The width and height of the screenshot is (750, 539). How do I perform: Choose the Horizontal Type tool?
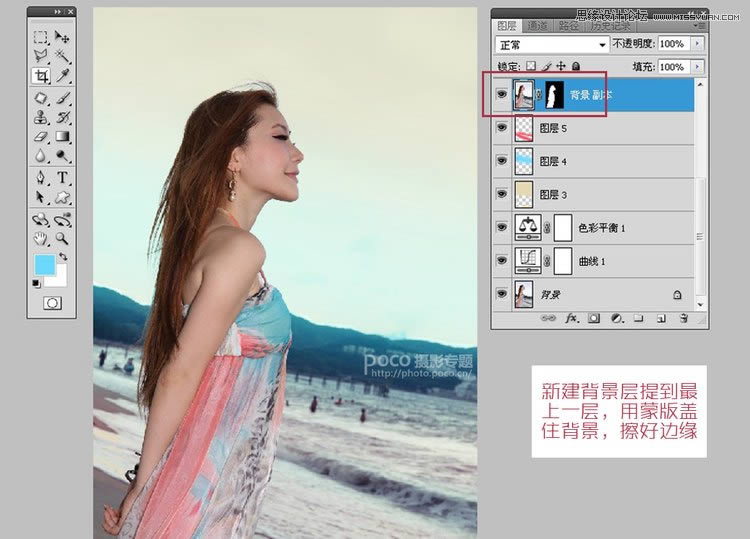pos(62,178)
